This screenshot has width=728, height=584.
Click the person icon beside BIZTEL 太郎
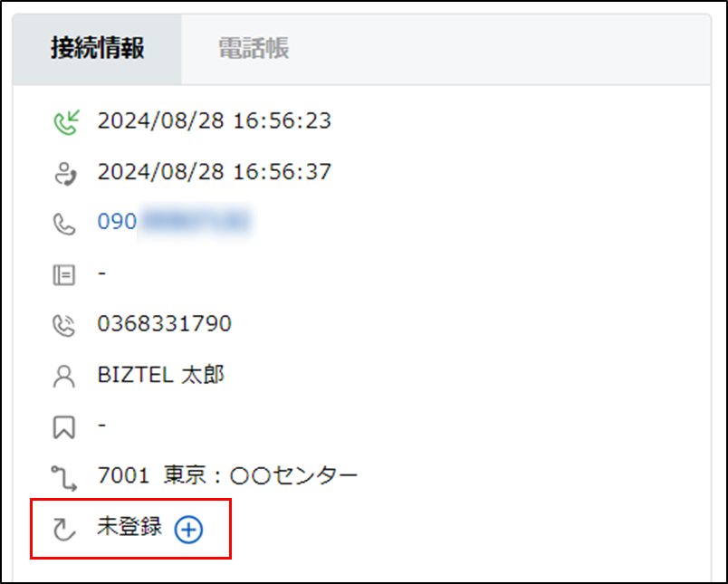click(63, 377)
